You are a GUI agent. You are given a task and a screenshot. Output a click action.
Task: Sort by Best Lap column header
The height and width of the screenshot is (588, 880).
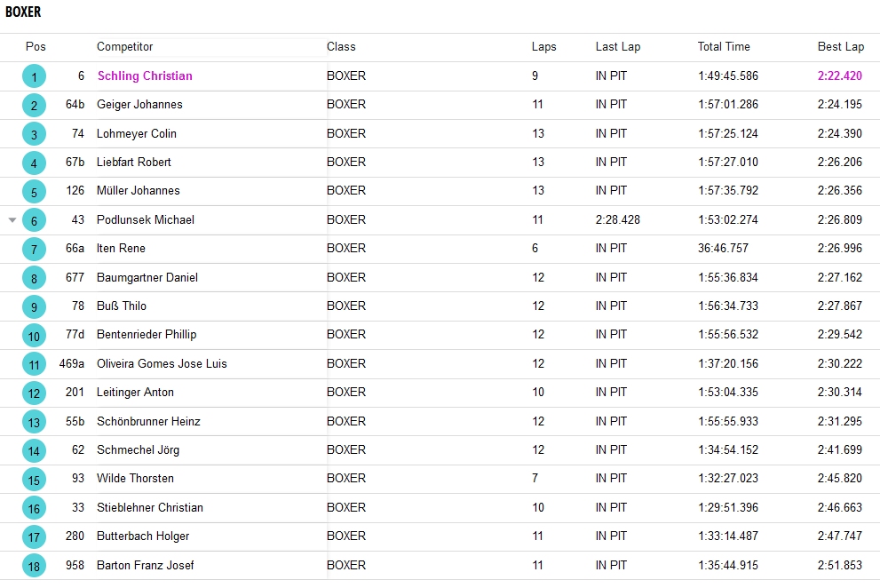pyautogui.click(x=840, y=47)
